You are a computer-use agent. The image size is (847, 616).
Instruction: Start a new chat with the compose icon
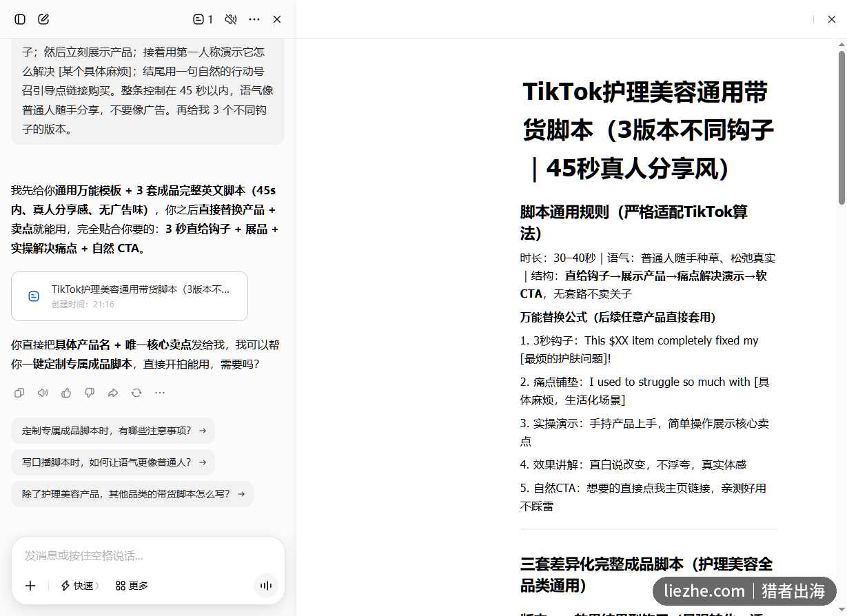tap(43, 19)
